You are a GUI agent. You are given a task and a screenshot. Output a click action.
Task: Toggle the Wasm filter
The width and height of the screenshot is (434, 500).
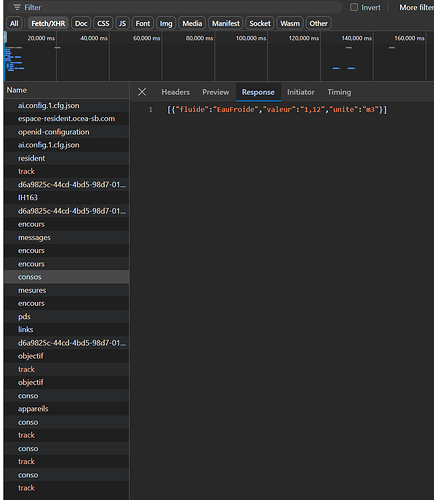[290, 23]
